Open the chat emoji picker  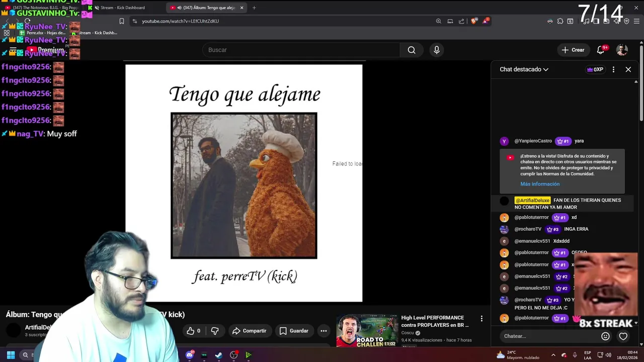click(x=606, y=336)
